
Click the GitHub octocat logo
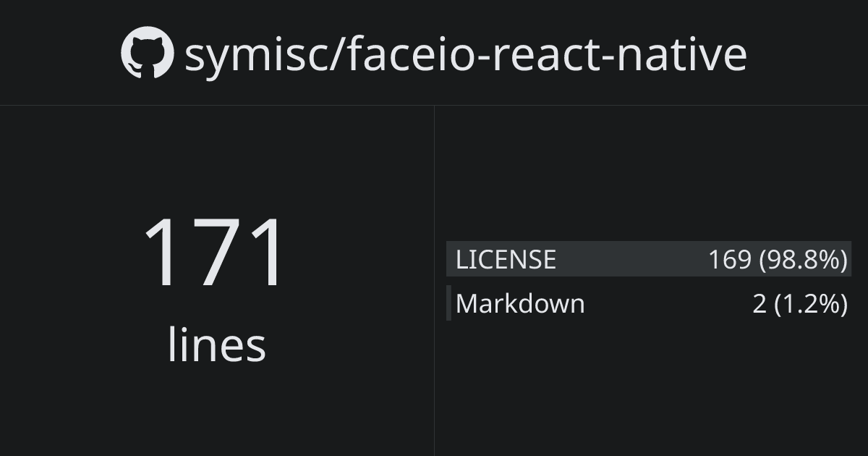(148, 53)
